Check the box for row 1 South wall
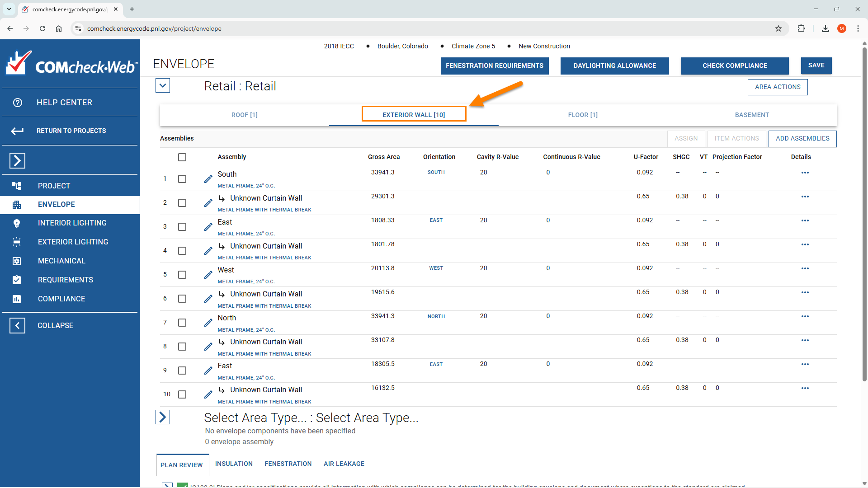 tap(182, 179)
